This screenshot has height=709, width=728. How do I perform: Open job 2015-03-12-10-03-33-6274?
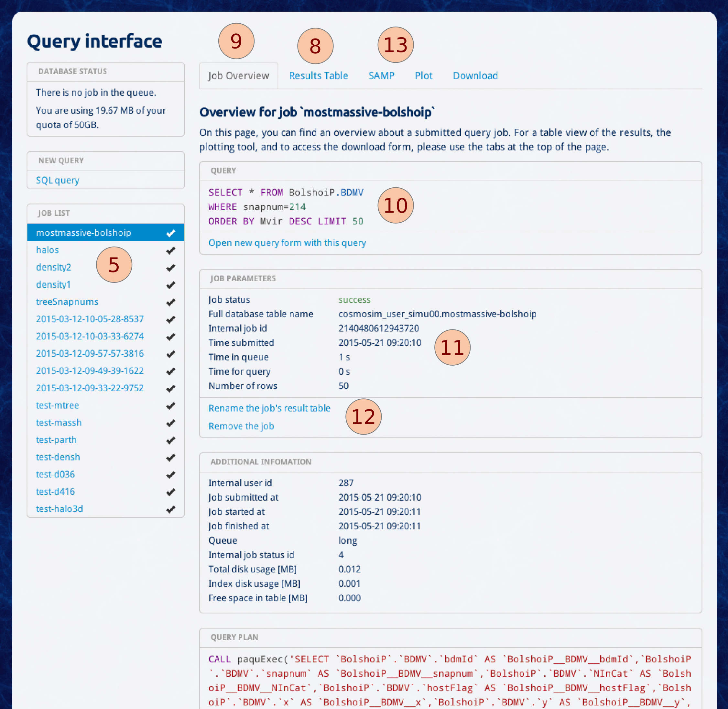90,336
